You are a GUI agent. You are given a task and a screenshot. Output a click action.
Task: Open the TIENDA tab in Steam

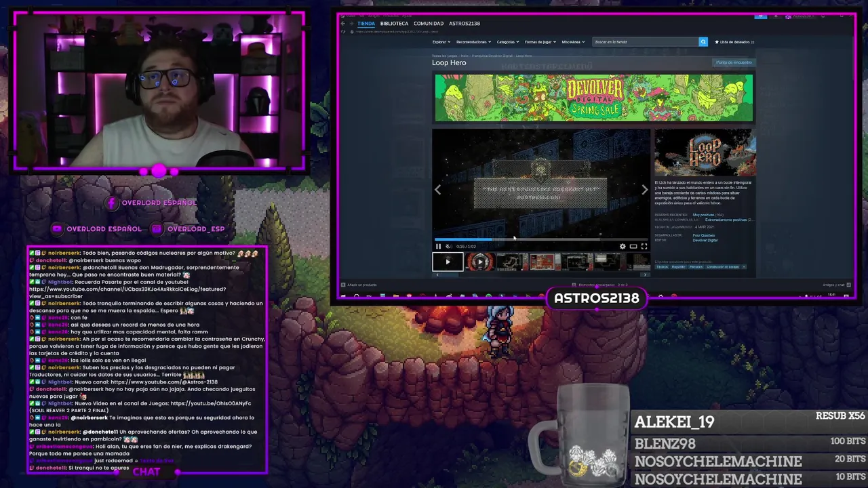pos(366,23)
